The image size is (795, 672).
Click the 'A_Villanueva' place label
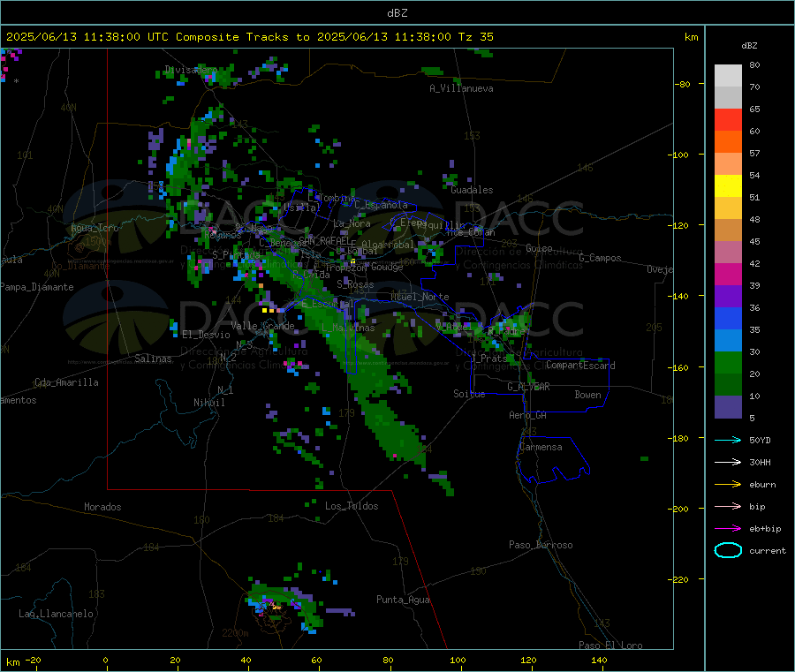[x=461, y=88]
